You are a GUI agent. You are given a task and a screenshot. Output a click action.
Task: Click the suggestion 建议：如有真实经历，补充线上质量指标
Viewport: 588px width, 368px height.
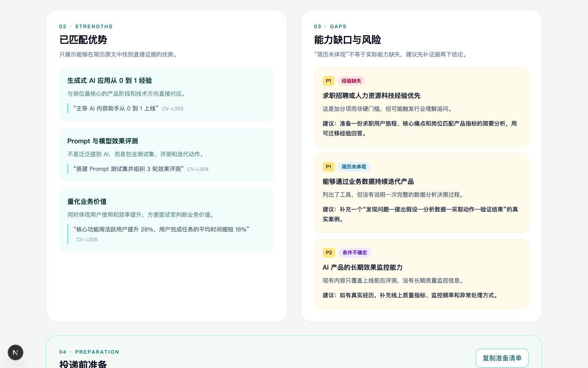[411, 295]
